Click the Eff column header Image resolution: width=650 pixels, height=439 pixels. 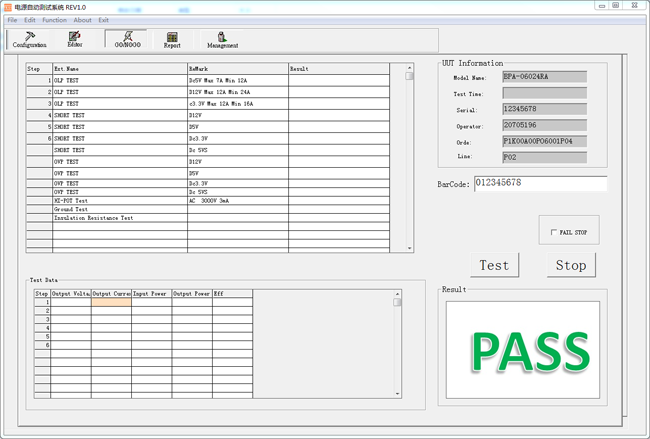[232, 293]
